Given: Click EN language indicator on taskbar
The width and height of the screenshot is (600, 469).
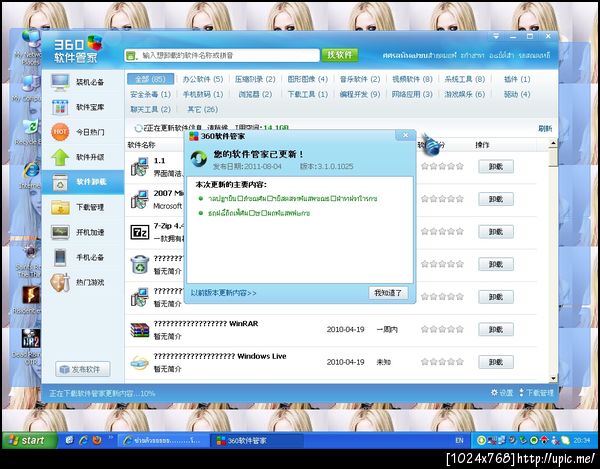Looking at the screenshot, I should point(460,441).
